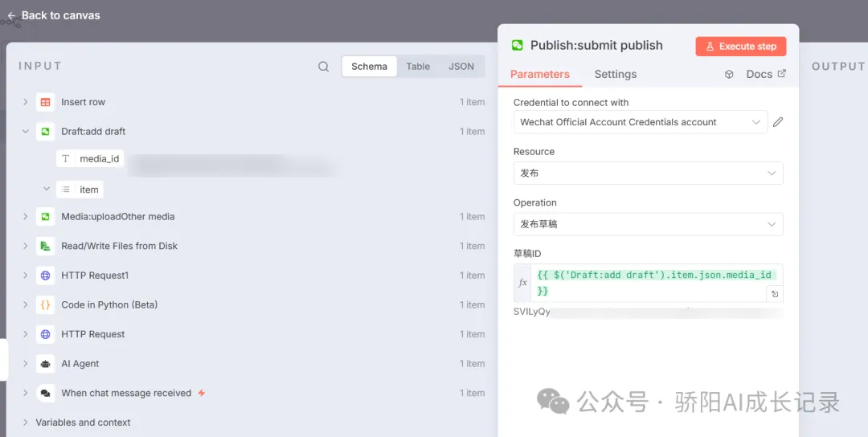Switch input view to Schema
The height and width of the screenshot is (437, 868).
click(x=369, y=67)
